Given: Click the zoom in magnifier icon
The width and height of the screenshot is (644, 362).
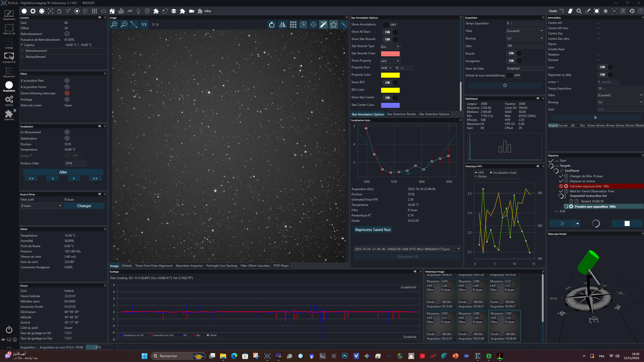Looking at the screenshot, I should tap(114, 24).
